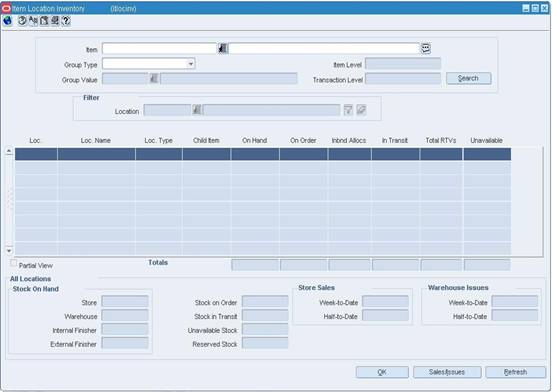This screenshot has height=392, width=552.
Task: Click the Search button
Action: click(x=468, y=78)
